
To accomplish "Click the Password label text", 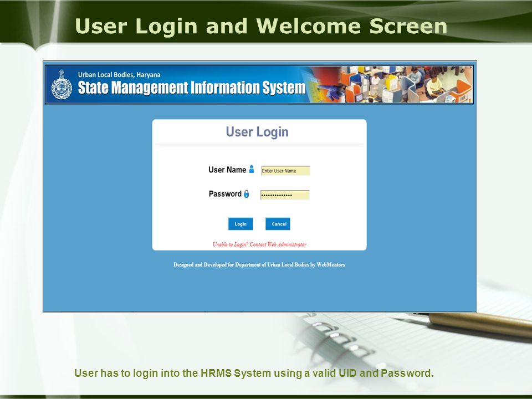I will (x=225, y=194).
